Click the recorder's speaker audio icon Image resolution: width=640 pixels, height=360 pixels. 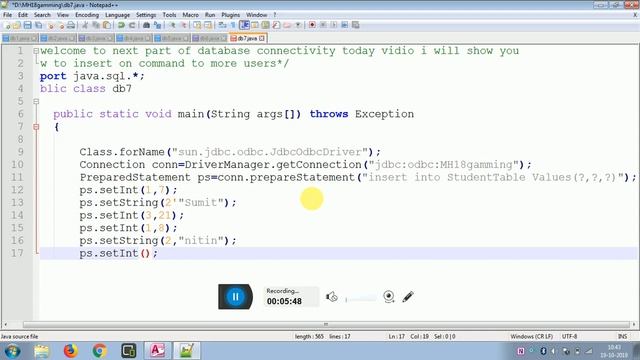331,297
